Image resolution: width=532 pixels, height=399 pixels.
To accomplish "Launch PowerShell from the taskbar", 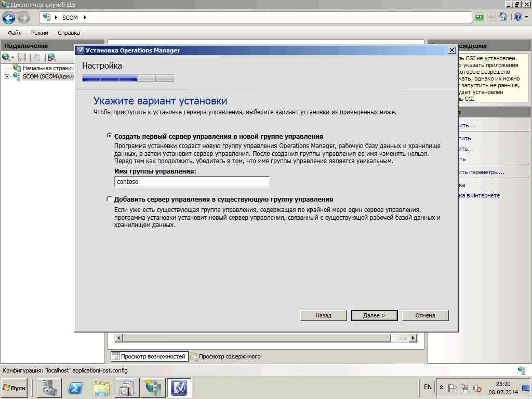I will [x=76, y=388].
